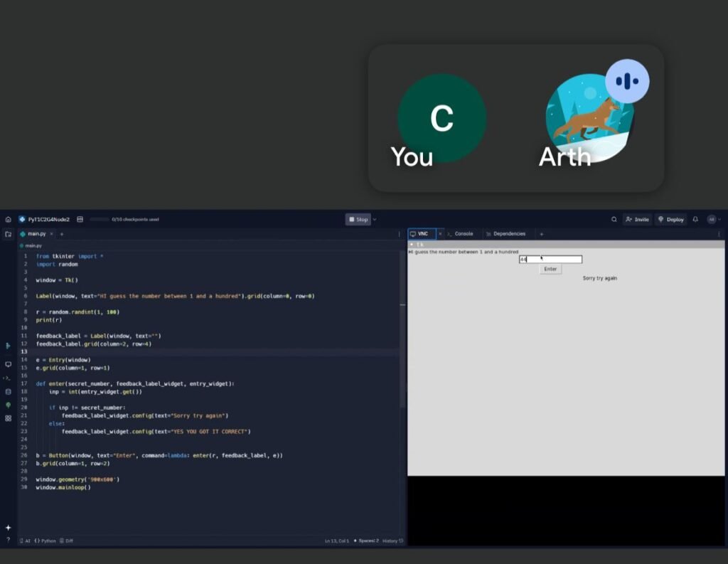Image resolution: width=728 pixels, height=564 pixels.
Task: Toggle the AI option in status bar
Action: click(25, 541)
